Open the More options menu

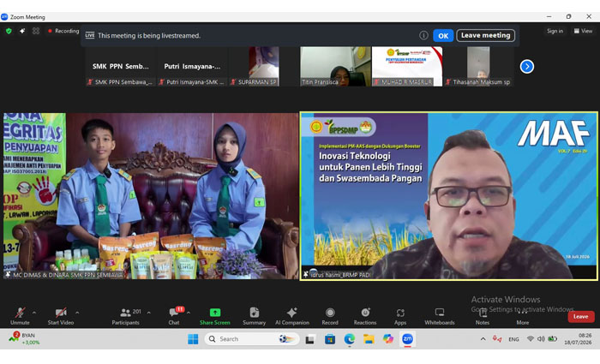tap(523, 316)
